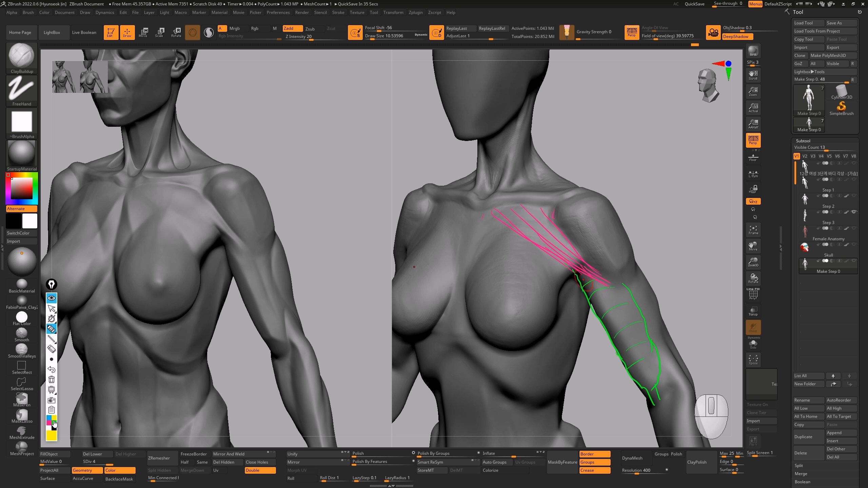The width and height of the screenshot is (868, 488).
Task: Open the Stroke menu
Action: (338, 13)
